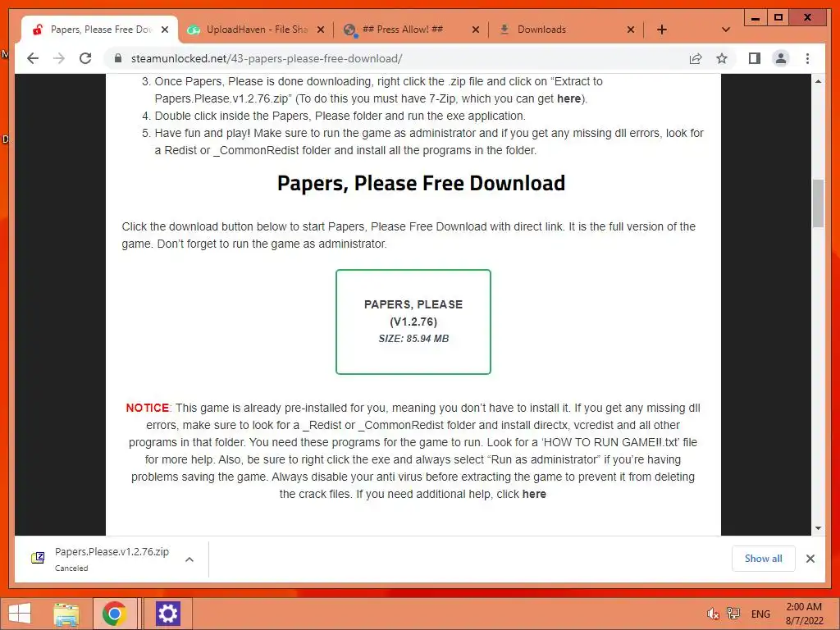This screenshot has height=630, width=840.
Task: Close the Press Allow tab
Action: pos(475,30)
